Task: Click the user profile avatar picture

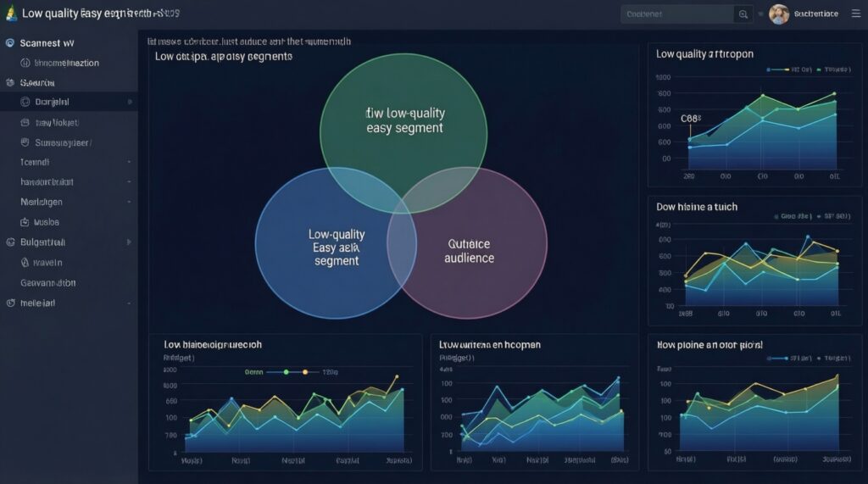Action: click(x=779, y=14)
